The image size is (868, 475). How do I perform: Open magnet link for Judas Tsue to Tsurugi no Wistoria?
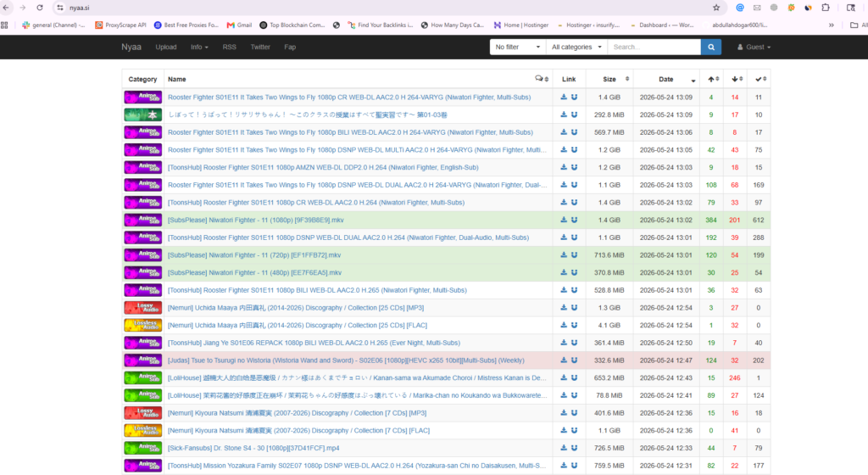coord(574,360)
